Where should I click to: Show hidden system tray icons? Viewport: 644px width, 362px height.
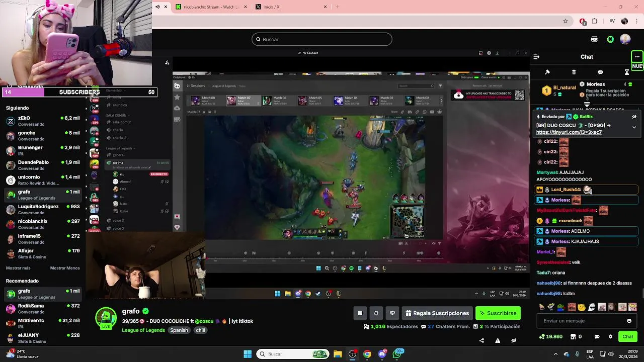click(555, 354)
